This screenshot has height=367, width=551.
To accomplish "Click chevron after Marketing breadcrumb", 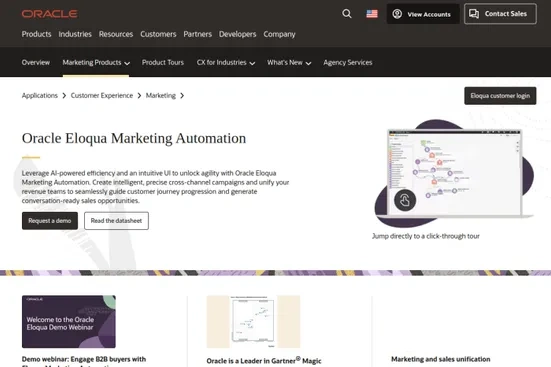I will pyautogui.click(x=182, y=96).
